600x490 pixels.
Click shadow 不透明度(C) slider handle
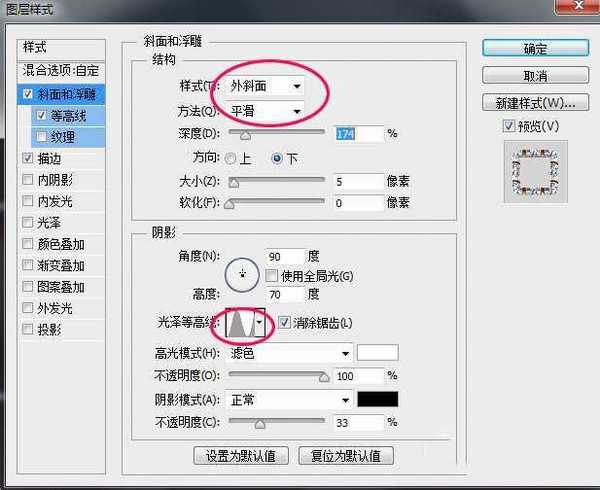coord(260,424)
